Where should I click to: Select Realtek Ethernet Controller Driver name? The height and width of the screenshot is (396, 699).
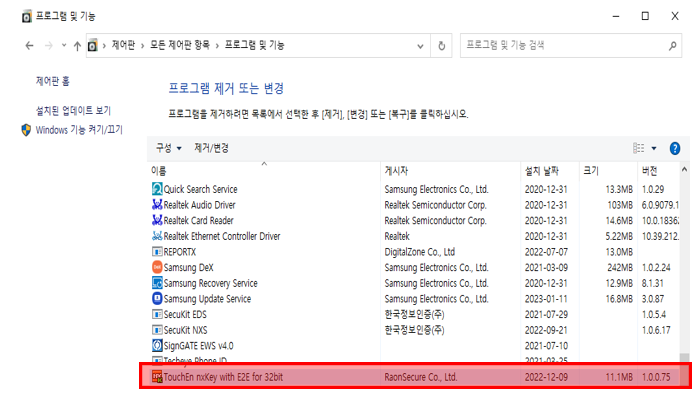click(222, 236)
